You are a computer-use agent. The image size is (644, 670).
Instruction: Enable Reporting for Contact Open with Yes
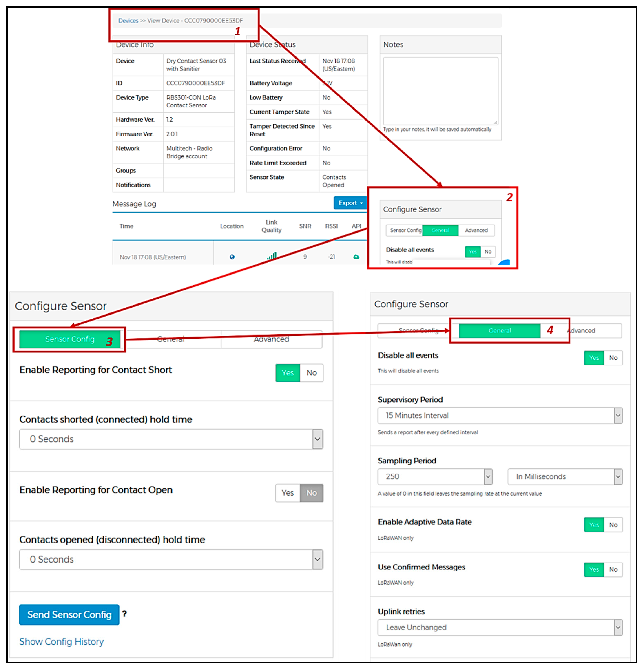coord(288,493)
